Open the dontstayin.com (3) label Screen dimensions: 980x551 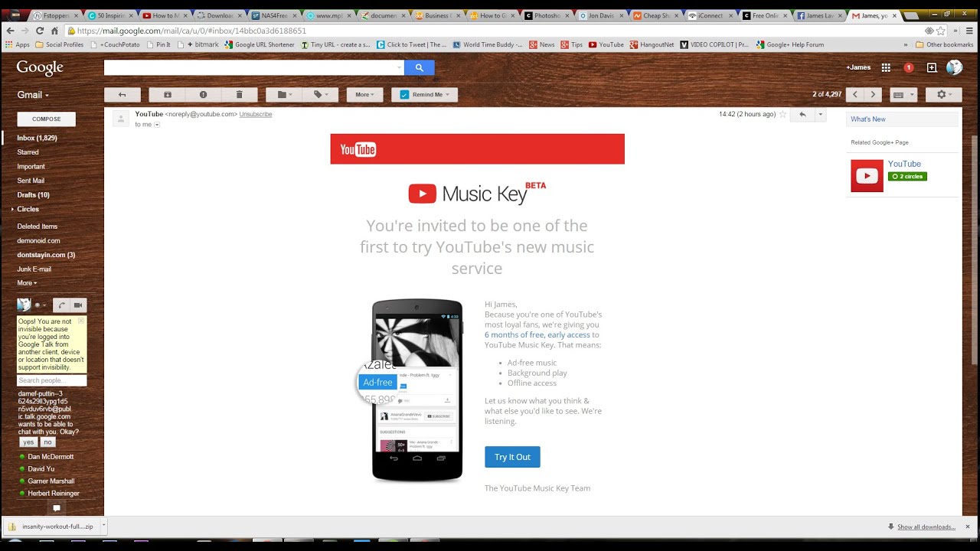46,255
